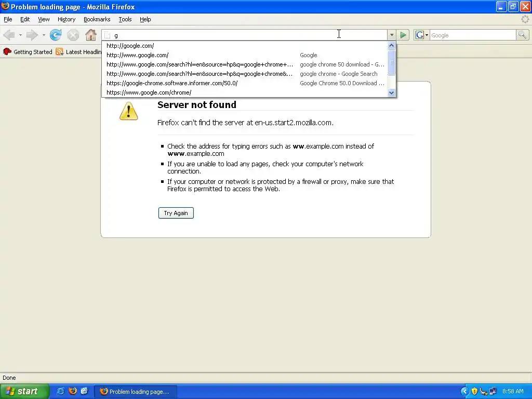
Task: Open the Getting Started bookmark
Action: [28, 52]
